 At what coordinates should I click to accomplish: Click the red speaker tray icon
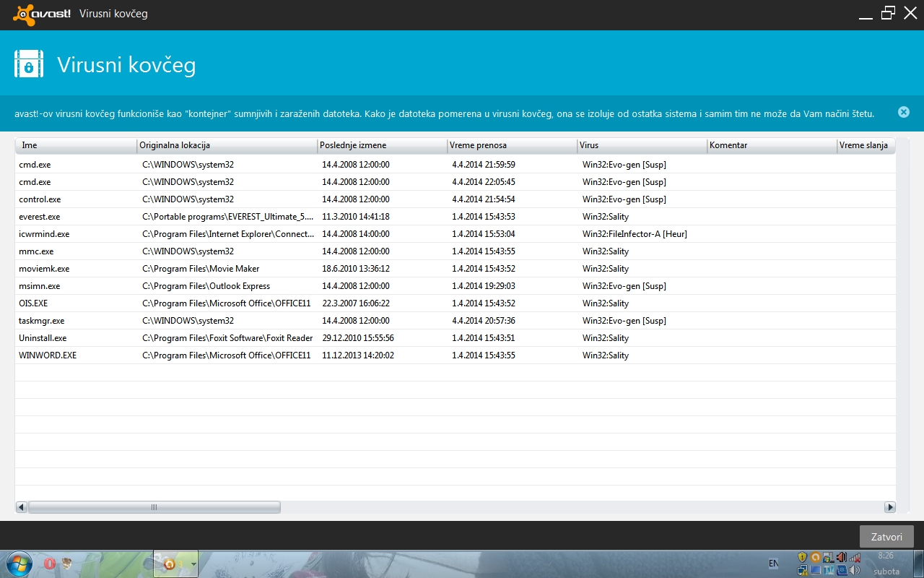[x=841, y=557]
